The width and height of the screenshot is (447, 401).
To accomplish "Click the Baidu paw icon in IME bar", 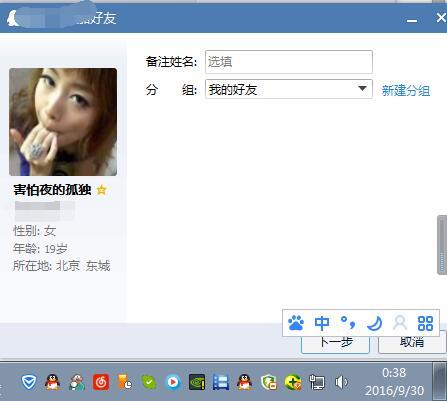I will click(x=296, y=323).
